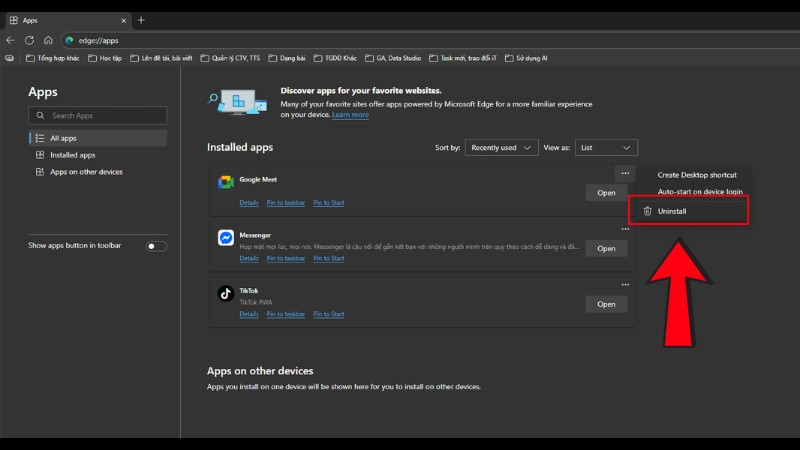Pin Google Meet to taskbar
This screenshot has height=450, width=800.
click(x=286, y=203)
